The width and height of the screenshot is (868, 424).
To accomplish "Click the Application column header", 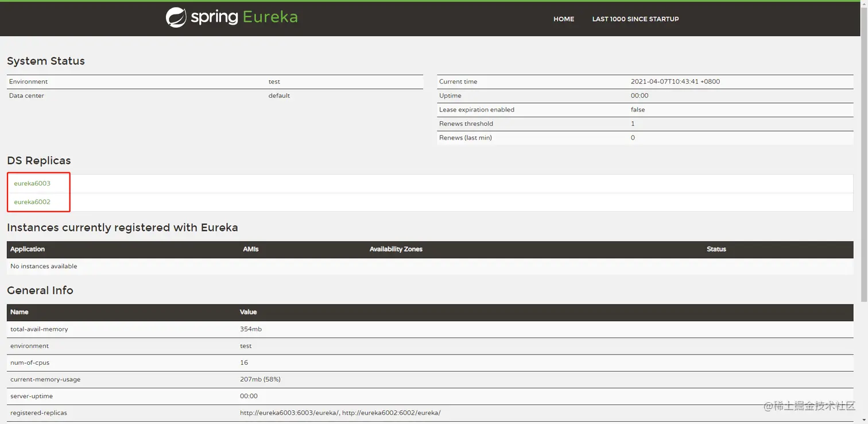I will coord(28,249).
